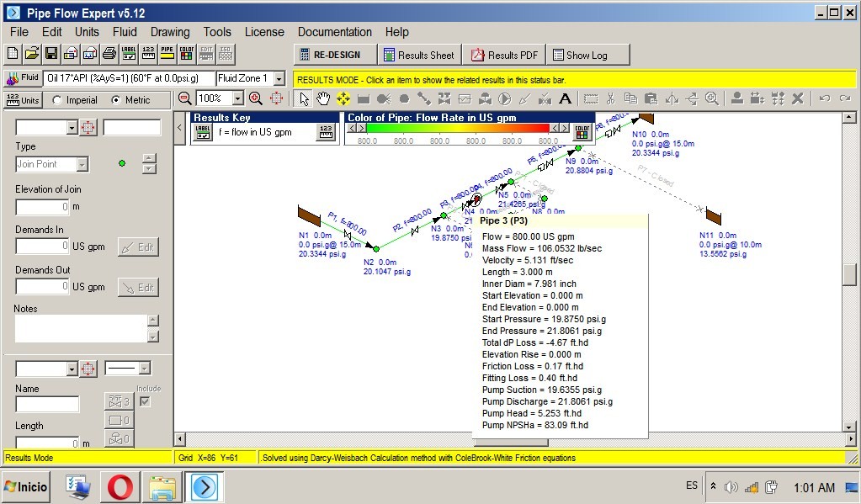Create a new pipe system file
The width and height of the screenshot is (861, 504).
[x=12, y=53]
